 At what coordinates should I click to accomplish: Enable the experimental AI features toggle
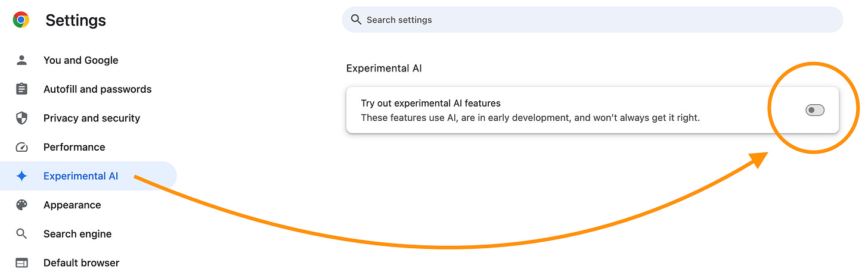tap(814, 110)
